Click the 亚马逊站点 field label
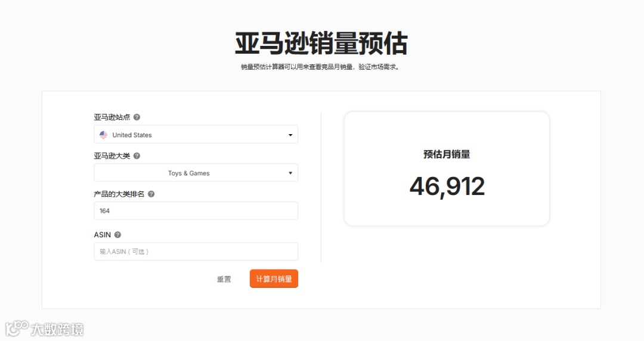 coord(112,117)
